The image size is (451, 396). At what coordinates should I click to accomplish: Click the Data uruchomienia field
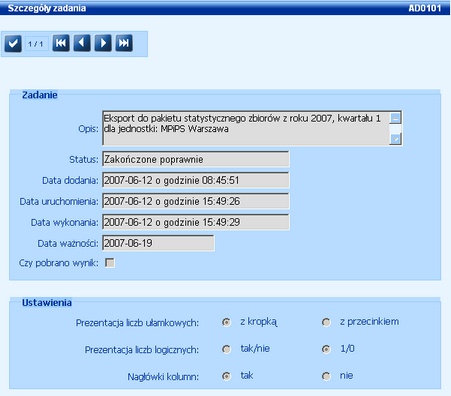tap(196, 201)
